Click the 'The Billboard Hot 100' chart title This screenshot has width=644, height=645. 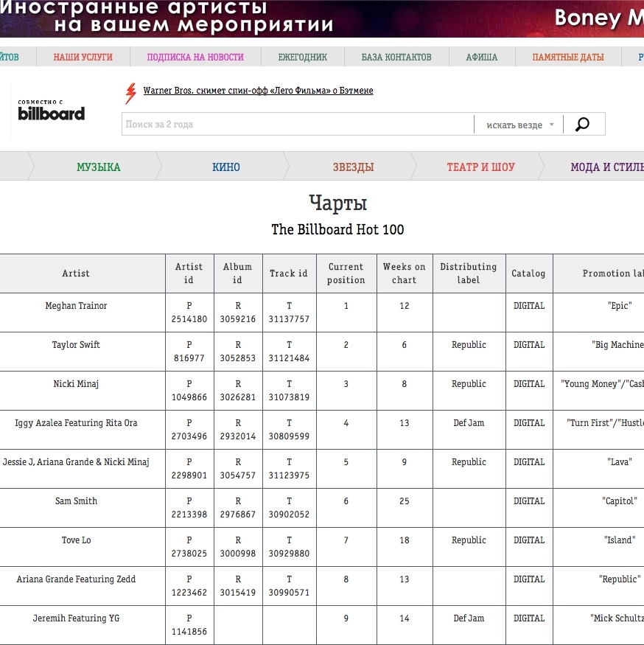(337, 229)
